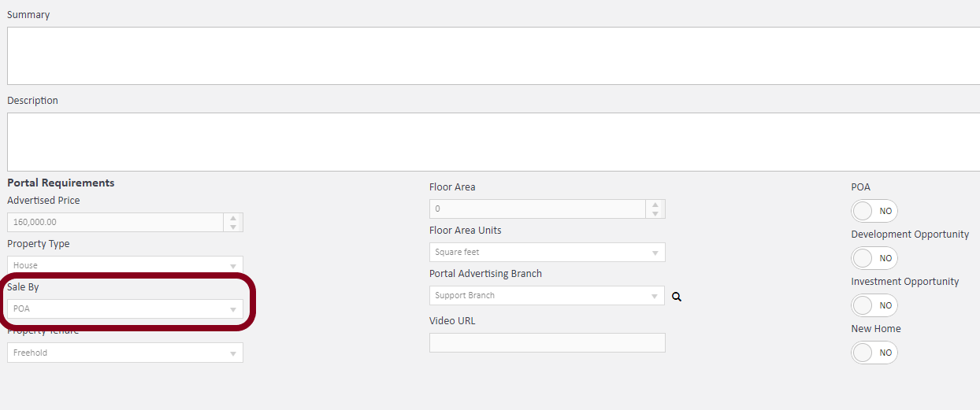The height and width of the screenshot is (410, 980).
Task: Expand the Sale By dropdown
Action: (x=125, y=309)
